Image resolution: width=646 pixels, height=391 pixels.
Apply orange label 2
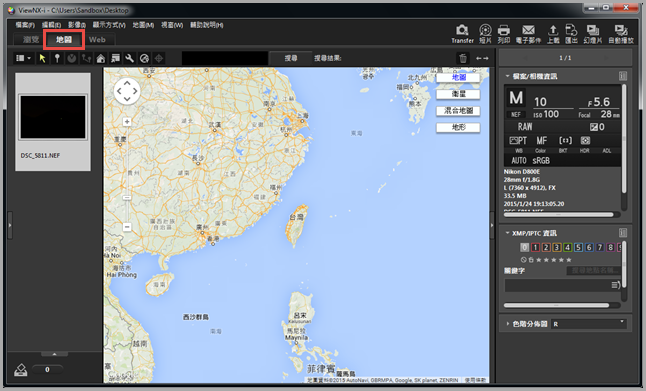coord(546,247)
